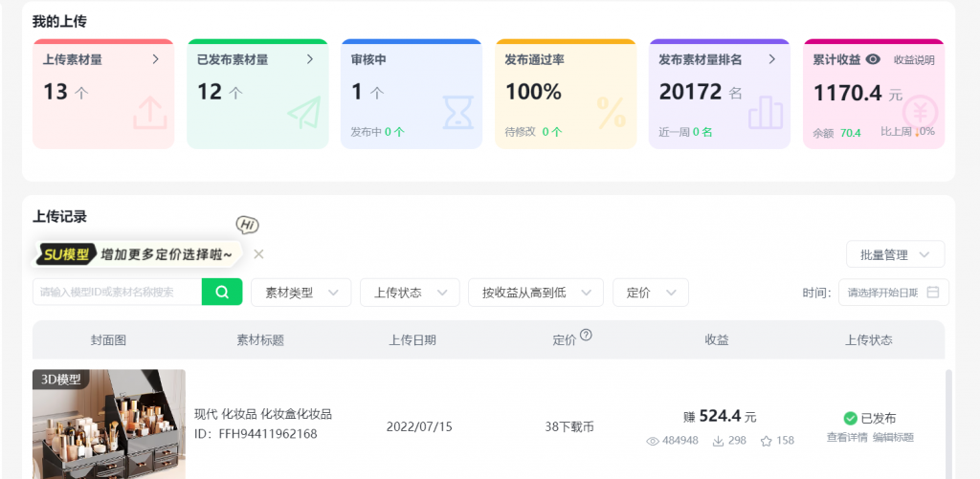The width and height of the screenshot is (980, 479).
Task: Click the 38下载币 price cell
Action: (569, 427)
